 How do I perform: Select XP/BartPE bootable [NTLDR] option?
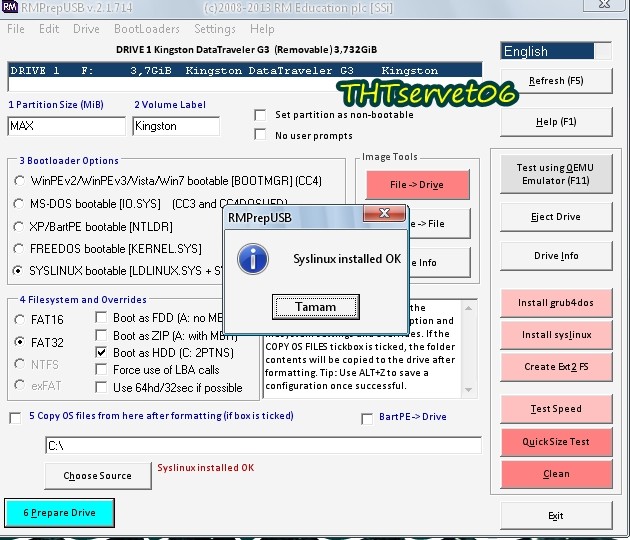point(18,227)
